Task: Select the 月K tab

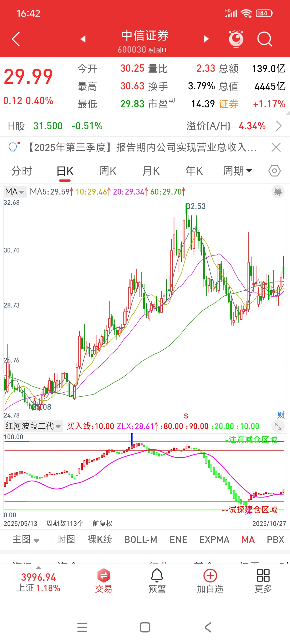Action: pyautogui.click(x=151, y=171)
